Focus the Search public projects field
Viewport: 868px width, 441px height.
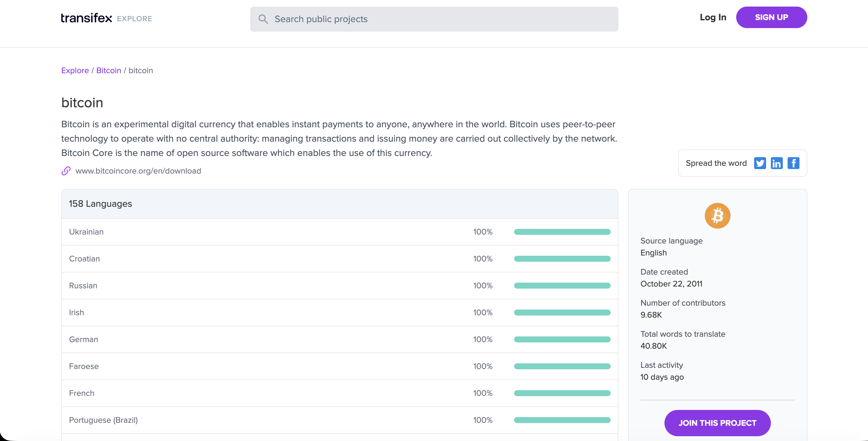pyautogui.click(x=434, y=19)
